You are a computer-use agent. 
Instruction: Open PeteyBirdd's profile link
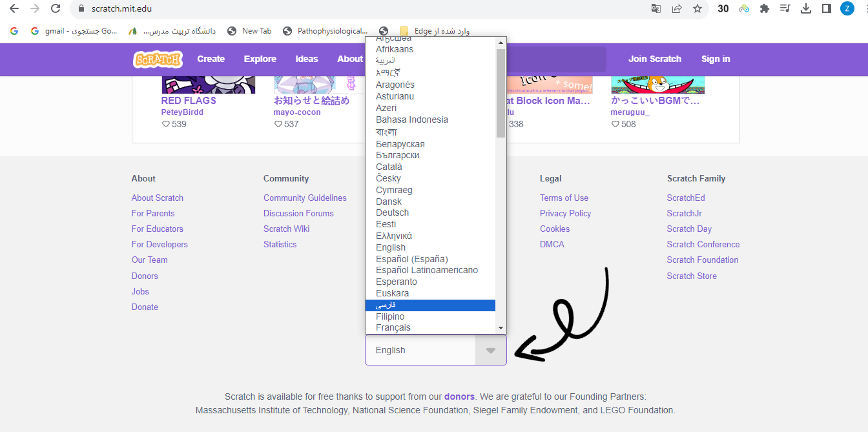pos(182,112)
